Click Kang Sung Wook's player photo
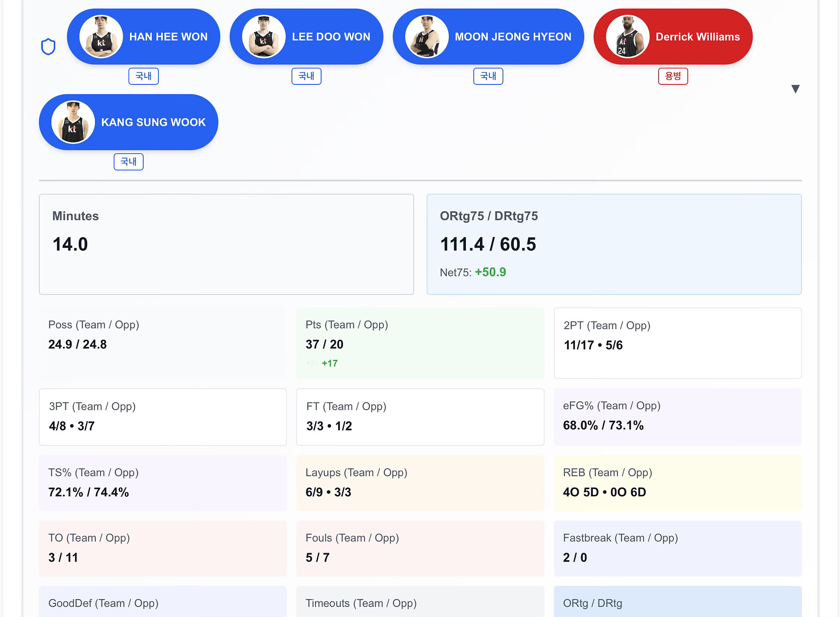The height and width of the screenshot is (617, 840). (x=73, y=122)
